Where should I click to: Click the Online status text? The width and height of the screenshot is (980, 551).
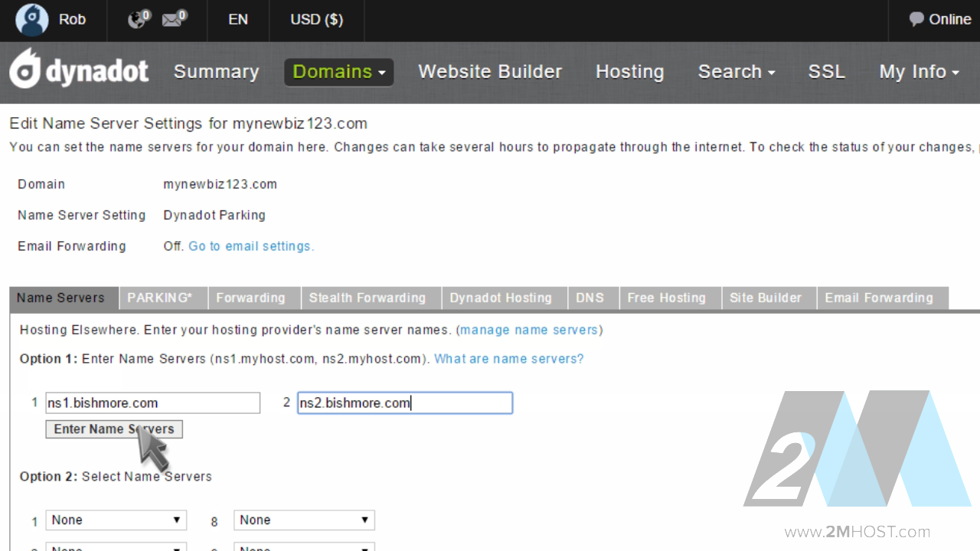point(950,20)
